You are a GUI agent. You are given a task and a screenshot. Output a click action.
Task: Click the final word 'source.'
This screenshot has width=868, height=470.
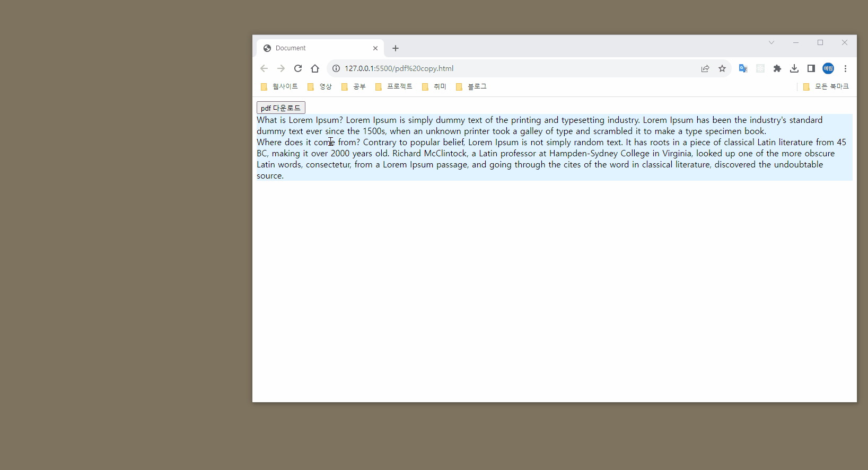click(270, 176)
